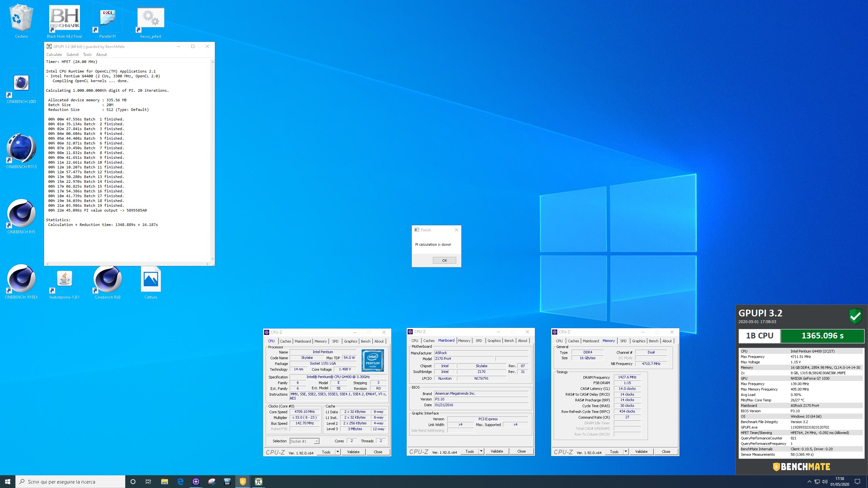The height and width of the screenshot is (488, 868).
Task: Click Core Speed value 4709.10 MHz
Action: (x=304, y=412)
